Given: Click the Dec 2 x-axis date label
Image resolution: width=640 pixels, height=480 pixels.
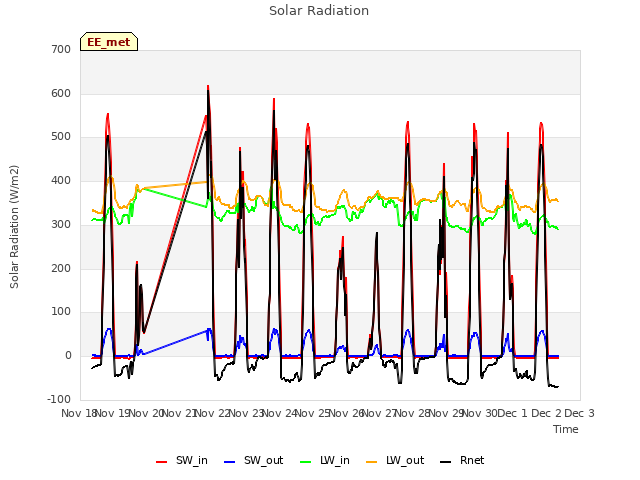Looking at the screenshot, I should 546,413.
